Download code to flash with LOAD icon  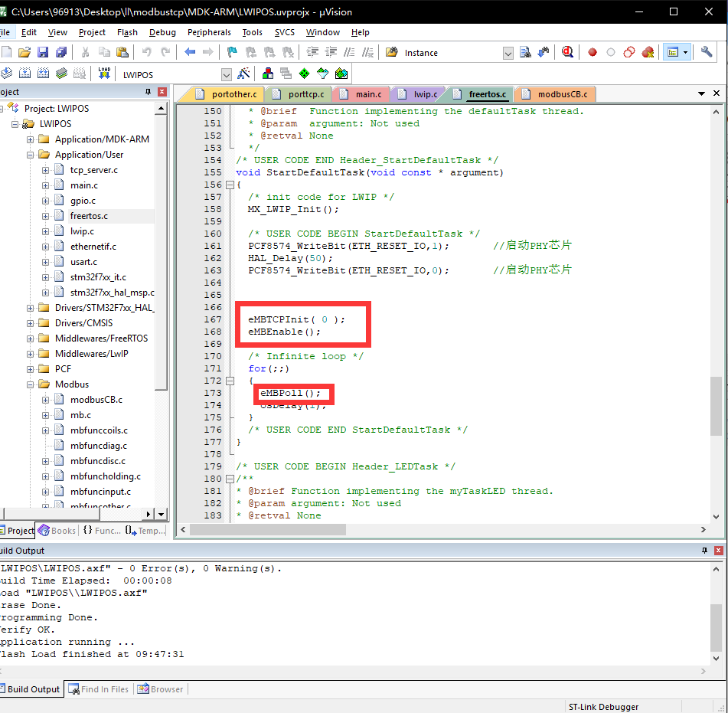tap(106, 74)
